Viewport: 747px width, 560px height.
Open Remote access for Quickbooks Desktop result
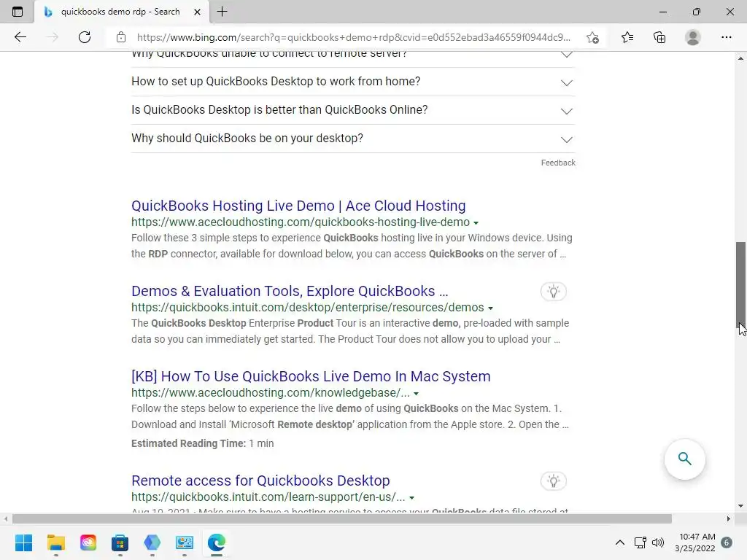point(260,481)
